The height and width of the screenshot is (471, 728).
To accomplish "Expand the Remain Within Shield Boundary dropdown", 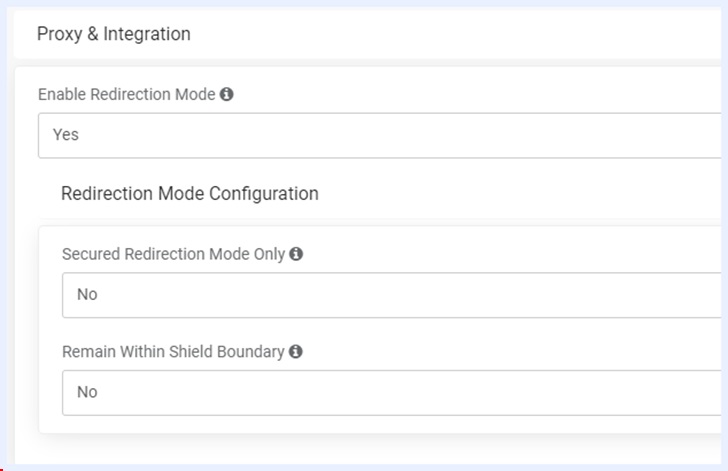I will (x=390, y=392).
